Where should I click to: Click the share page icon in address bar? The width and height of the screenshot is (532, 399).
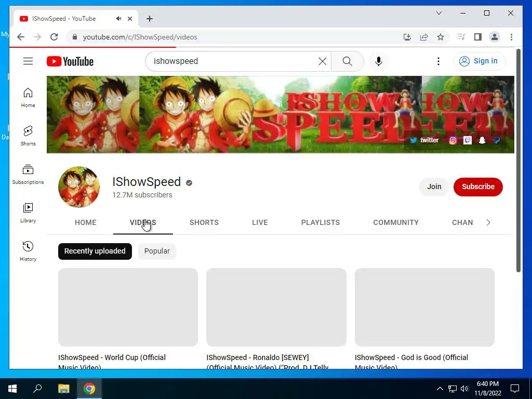pyautogui.click(x=424, y=37)
